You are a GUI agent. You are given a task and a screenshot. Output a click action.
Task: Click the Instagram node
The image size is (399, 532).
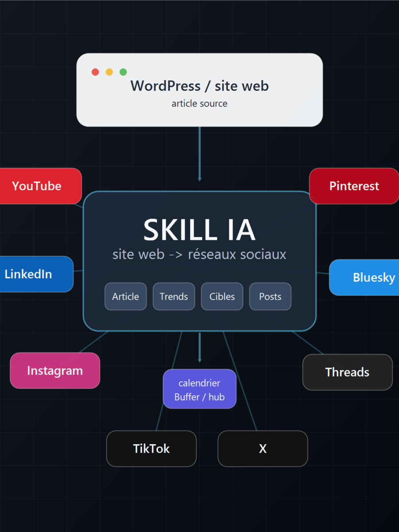(x=55, y=371)
